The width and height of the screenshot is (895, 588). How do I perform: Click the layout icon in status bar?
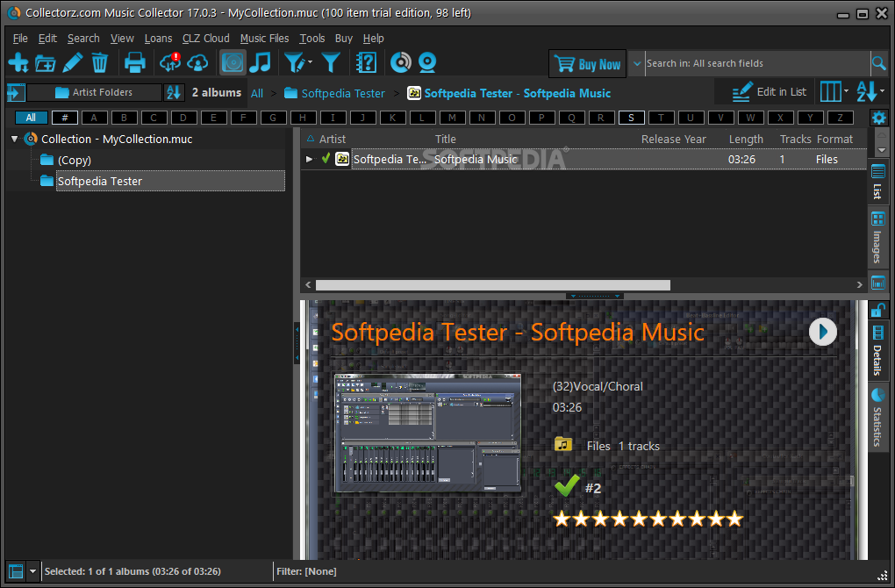[16, 570]
